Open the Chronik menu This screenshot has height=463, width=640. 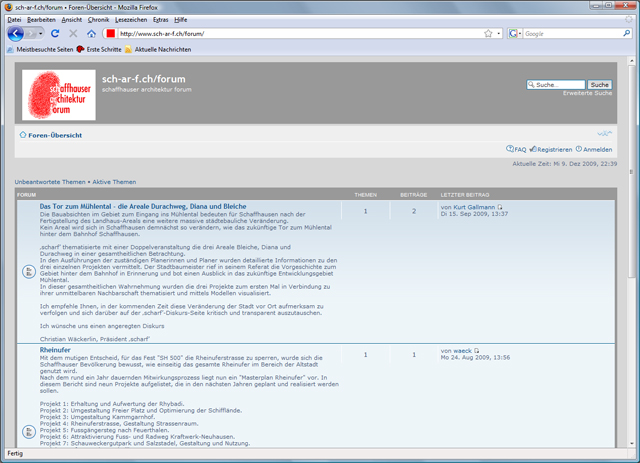coord(99,19)
